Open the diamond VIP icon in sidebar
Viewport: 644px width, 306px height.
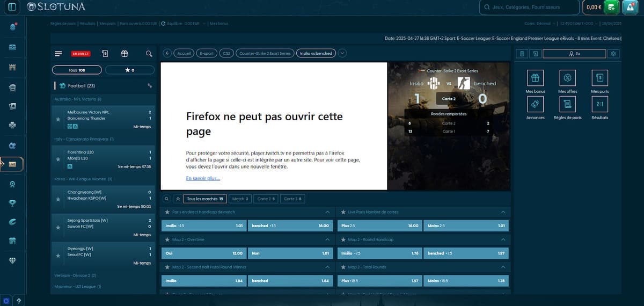click(x=12, y=260)
